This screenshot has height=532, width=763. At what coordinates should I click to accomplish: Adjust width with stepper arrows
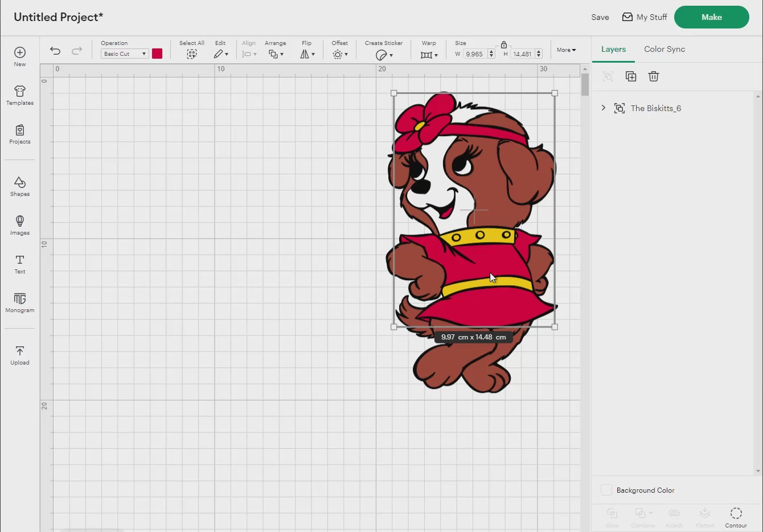pyautogui.click(x=491, y=54)
